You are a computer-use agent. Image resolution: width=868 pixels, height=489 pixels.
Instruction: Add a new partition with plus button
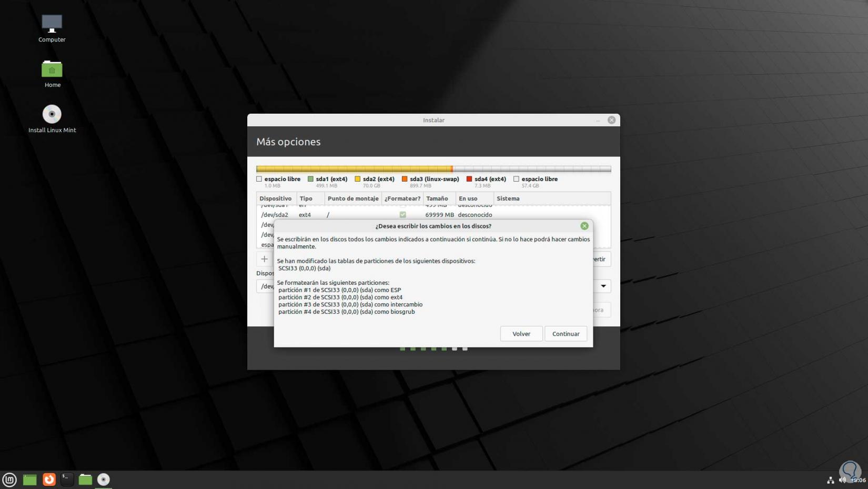(x=265, y=259)
